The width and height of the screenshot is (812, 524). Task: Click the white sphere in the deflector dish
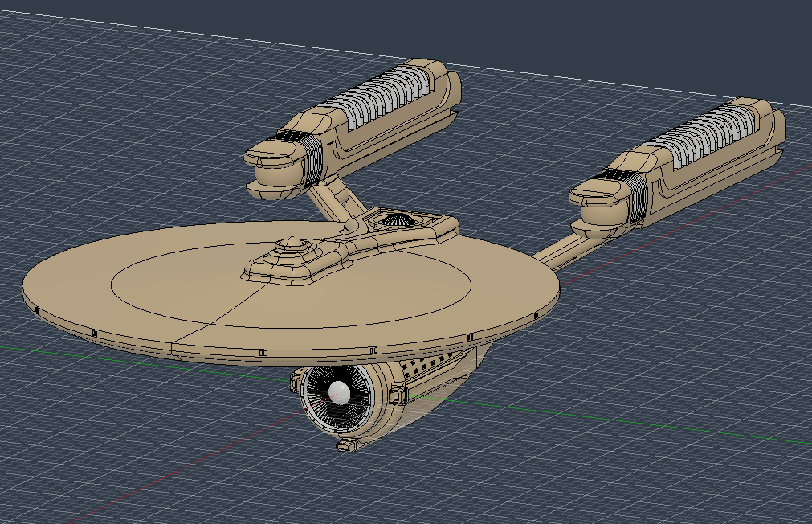tap(340, 393)
